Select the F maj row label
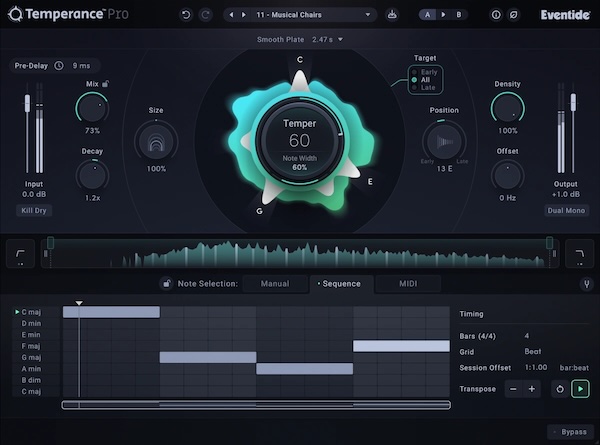 (31, 346)
